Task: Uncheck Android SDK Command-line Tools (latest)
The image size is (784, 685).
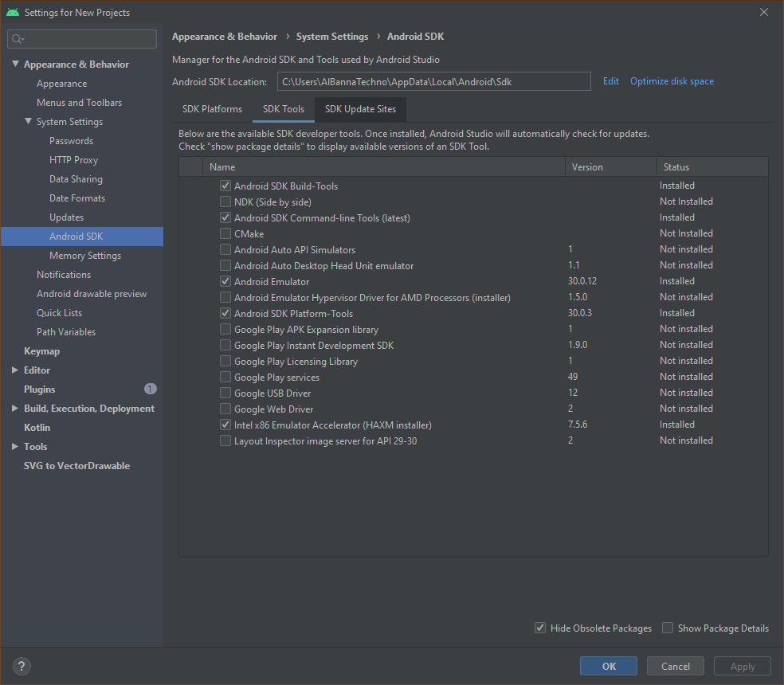Action: 225,218
